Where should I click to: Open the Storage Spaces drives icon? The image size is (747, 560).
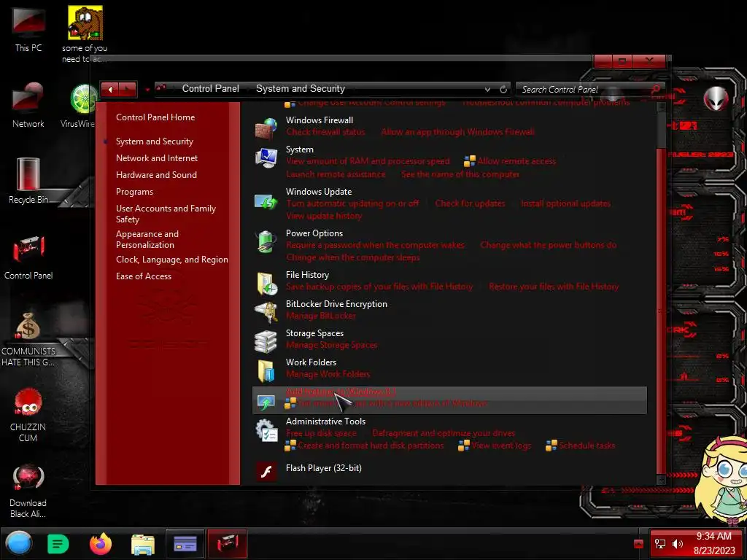point(266,341)
